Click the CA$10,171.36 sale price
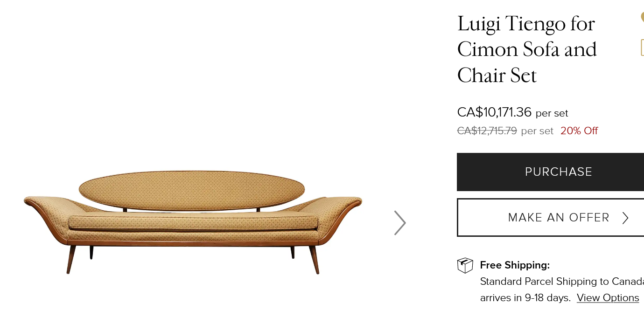Image resolution: width=644 pixels, height=310 pixels. [494, 112]
